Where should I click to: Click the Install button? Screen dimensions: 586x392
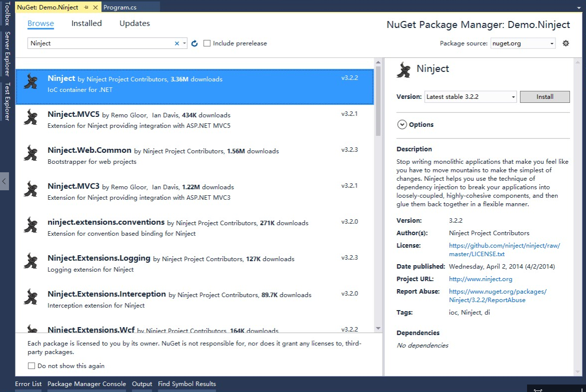pos(545,97)
